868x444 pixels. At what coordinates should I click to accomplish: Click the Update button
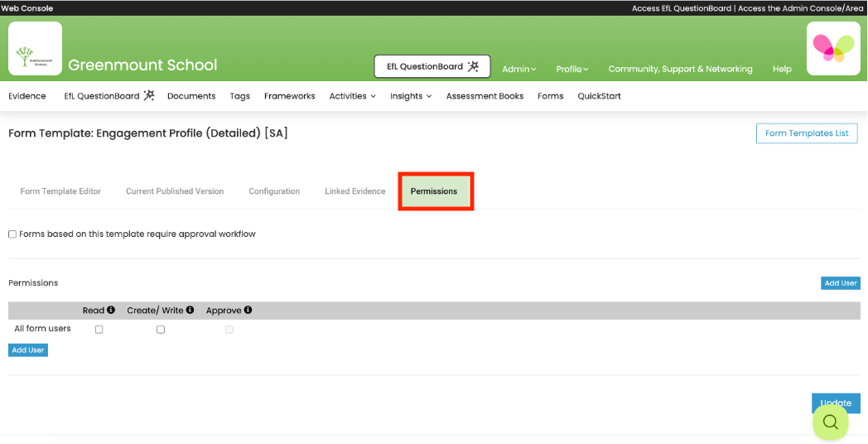coord(836,403)
